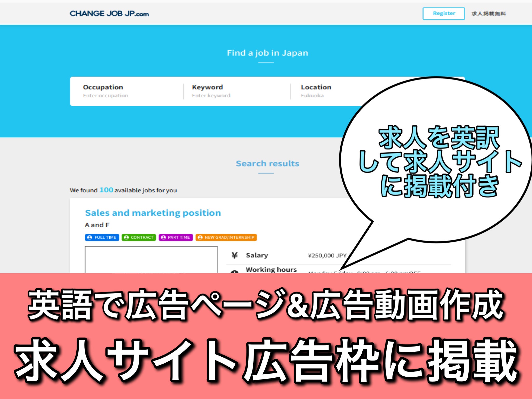532x399 pixels.
Task: Focus the Occupation input field
Action: tap(105, 96)
